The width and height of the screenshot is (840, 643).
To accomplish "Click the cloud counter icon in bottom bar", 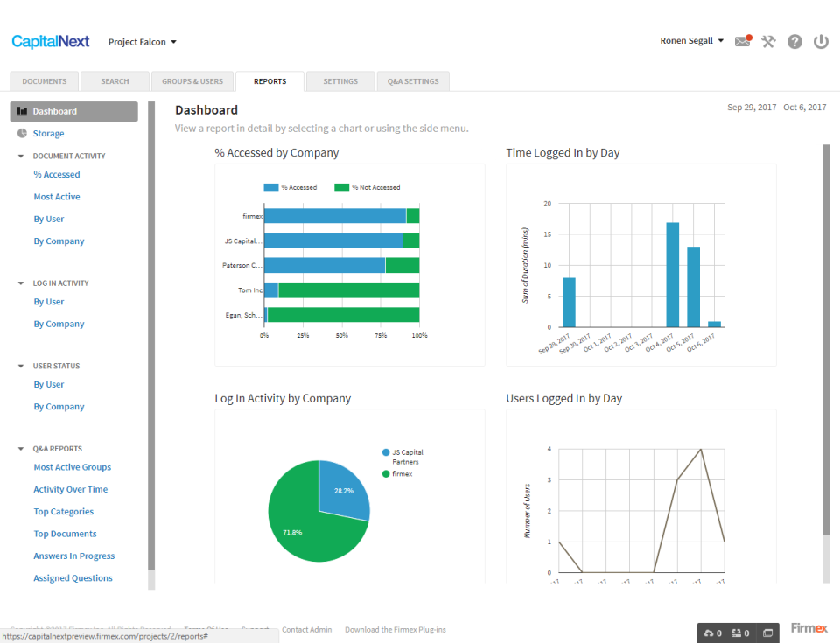I will tap(711, 632).
